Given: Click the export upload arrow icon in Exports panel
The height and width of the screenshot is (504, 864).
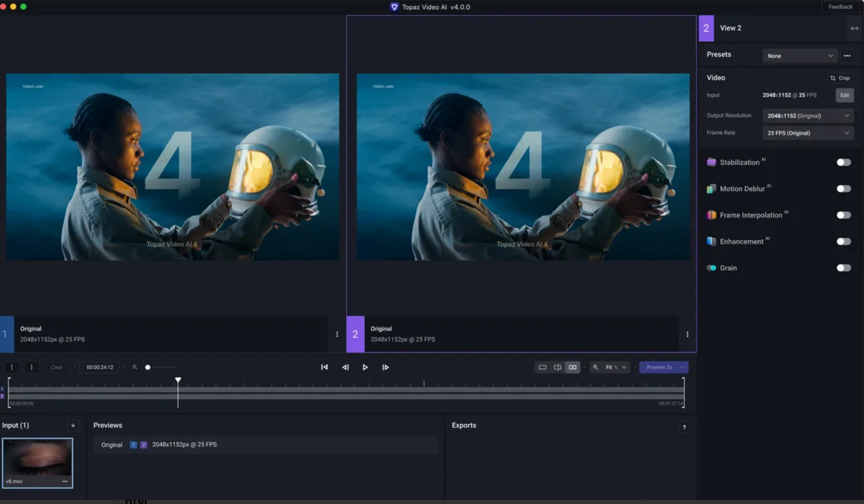Looking at the screenshot, I should 684,427.
